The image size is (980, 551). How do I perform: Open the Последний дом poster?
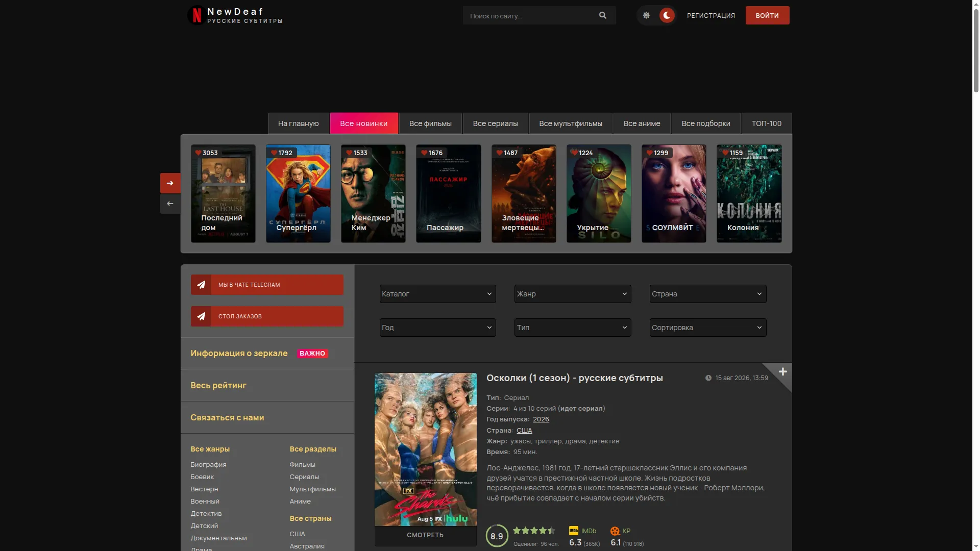click(223, 194)
